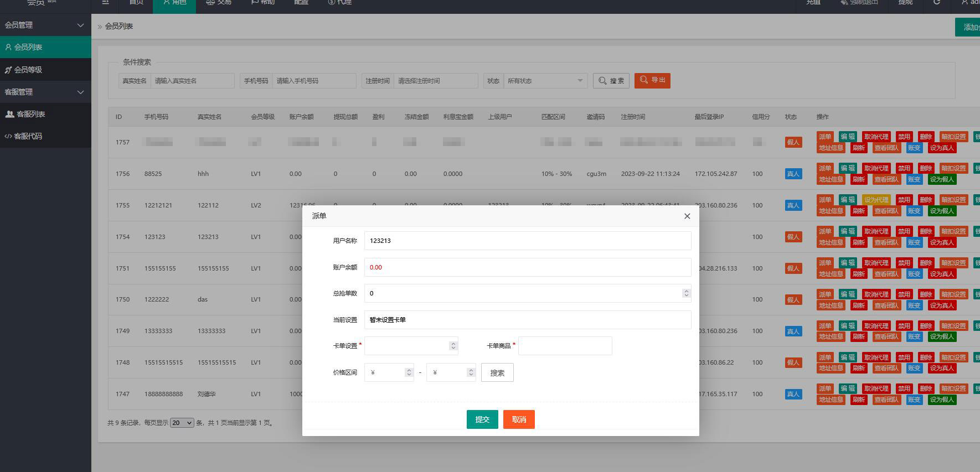Click the 会员列表 sidebar item
This screenshot has height=472, width=980.
(x=28, y=47)
